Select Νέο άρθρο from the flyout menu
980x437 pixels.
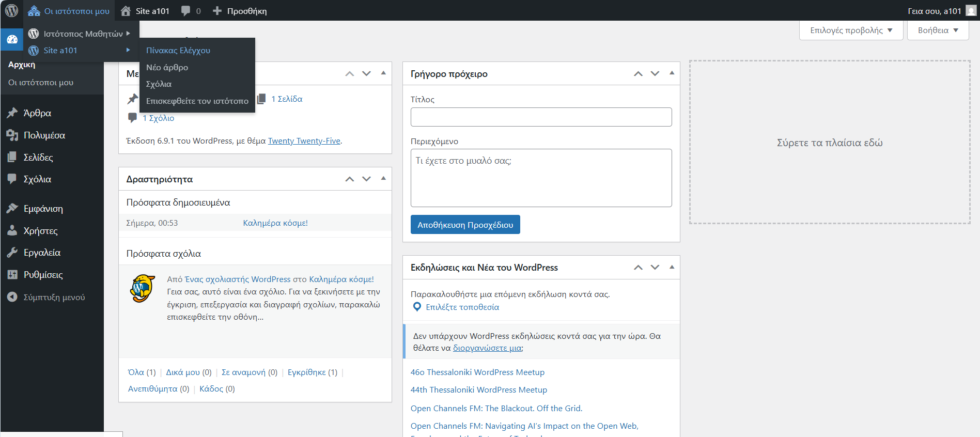167,67
